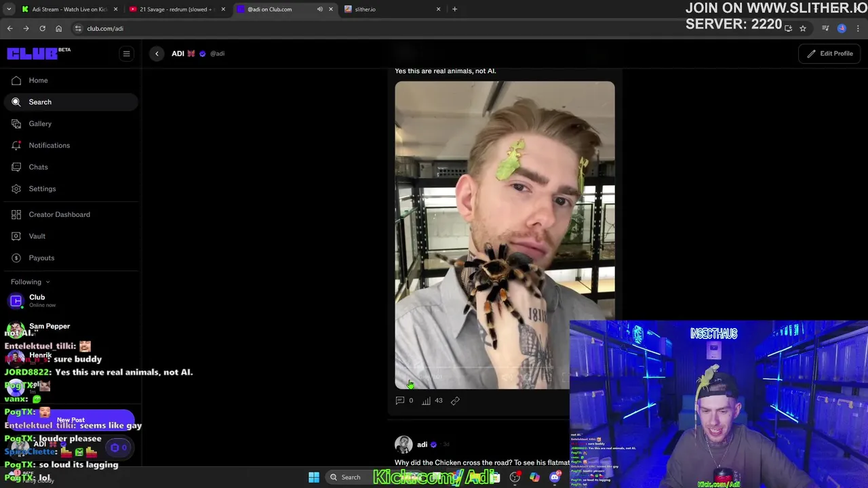Image resolution: width=868 pixels, height=488 pixels.
Task: Click the chat bubble icon beside Chats
Action: click(16, 167)
